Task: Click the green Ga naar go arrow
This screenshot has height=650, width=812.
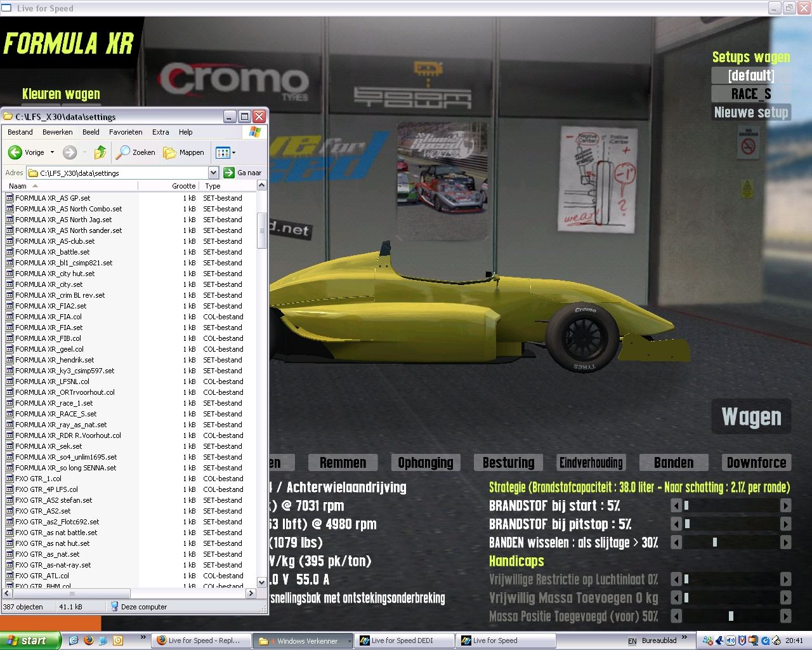Action: pos(229,173)
